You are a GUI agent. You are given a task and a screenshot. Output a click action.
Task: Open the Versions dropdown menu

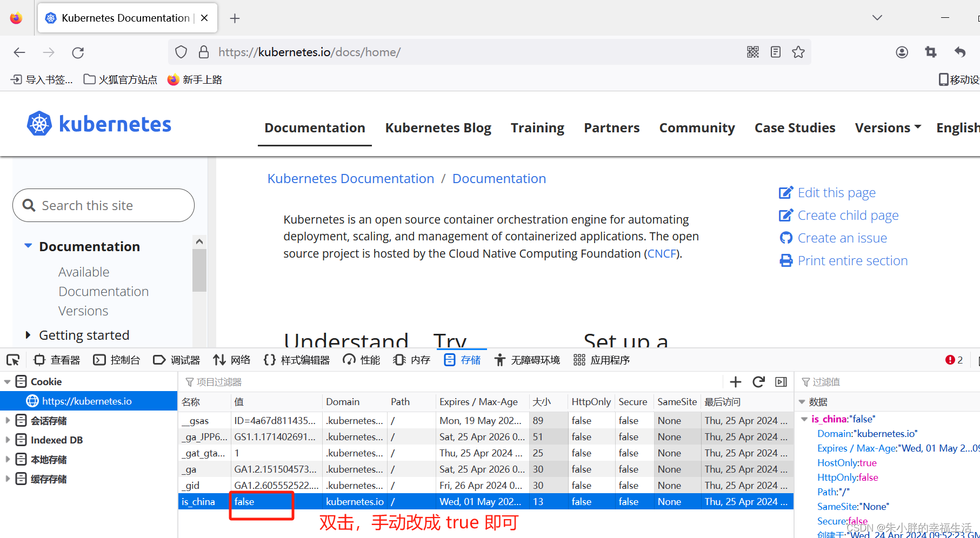coord(888,128)
